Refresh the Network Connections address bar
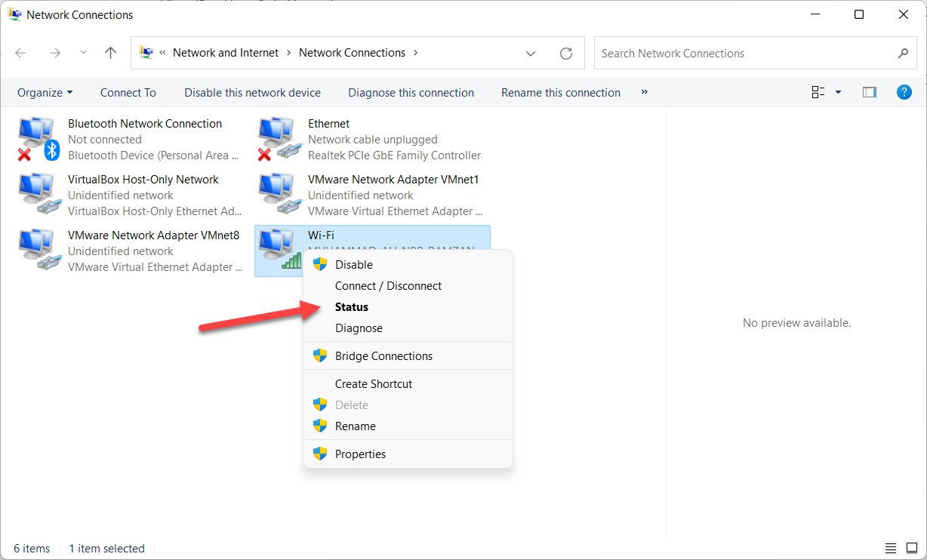 pos(566,54)
